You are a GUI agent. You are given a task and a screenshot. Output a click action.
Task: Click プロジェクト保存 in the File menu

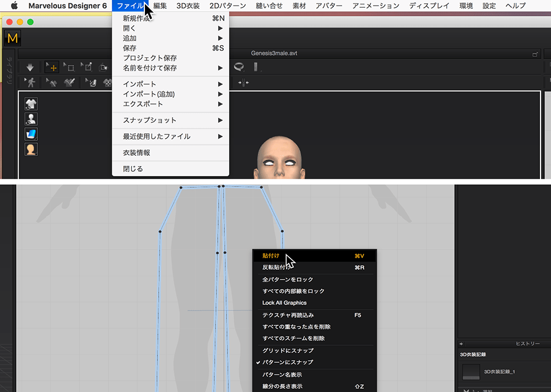pos(149,58)
